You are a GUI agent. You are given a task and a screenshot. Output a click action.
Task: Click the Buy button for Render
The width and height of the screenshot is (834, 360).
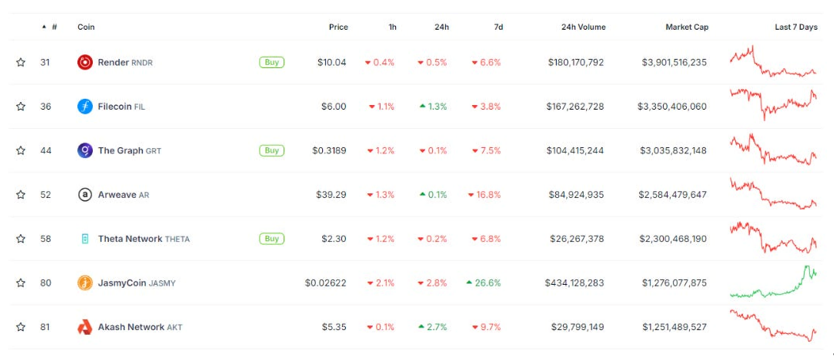[272, 62]
